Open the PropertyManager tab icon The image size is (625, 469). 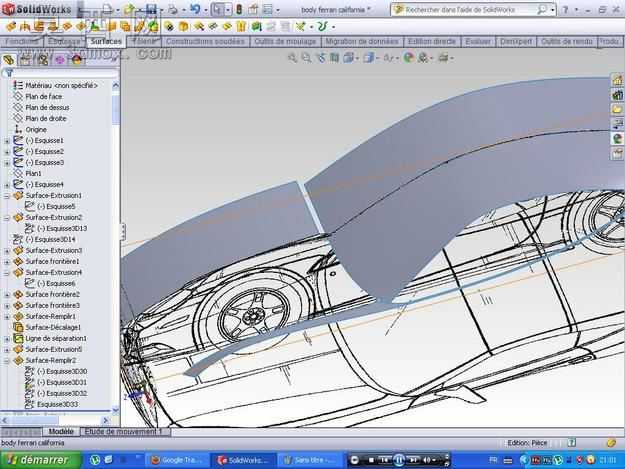point(25,60)
